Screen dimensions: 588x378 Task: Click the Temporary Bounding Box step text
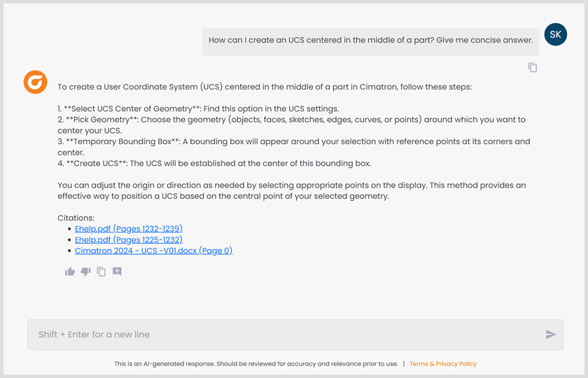click(294, 141)
